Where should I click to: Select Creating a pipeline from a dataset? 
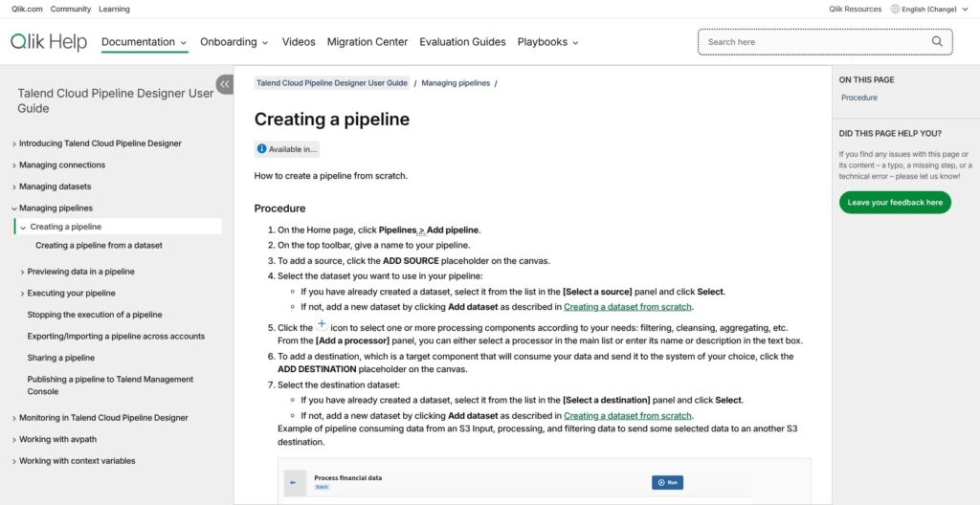(99, 246)
